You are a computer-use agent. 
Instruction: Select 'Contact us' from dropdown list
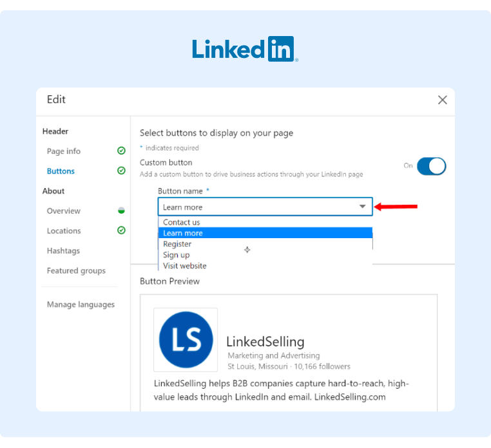point(182,222)
